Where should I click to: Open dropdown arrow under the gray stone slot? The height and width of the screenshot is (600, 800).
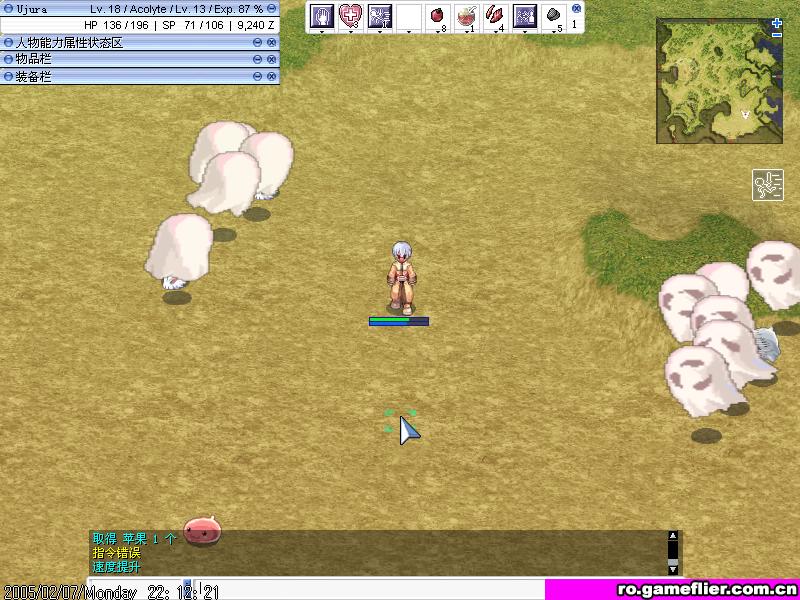pyautogui.click(x=554, y=32)
